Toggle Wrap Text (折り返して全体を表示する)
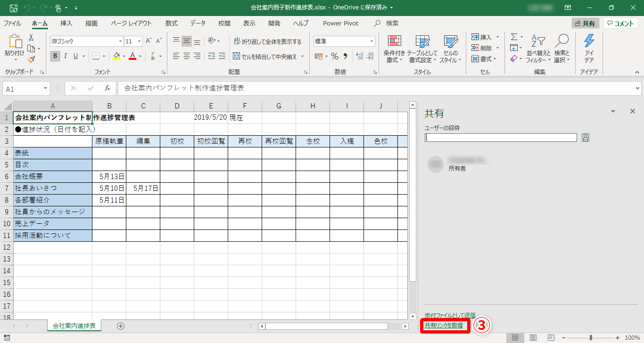 pos(267,41)
